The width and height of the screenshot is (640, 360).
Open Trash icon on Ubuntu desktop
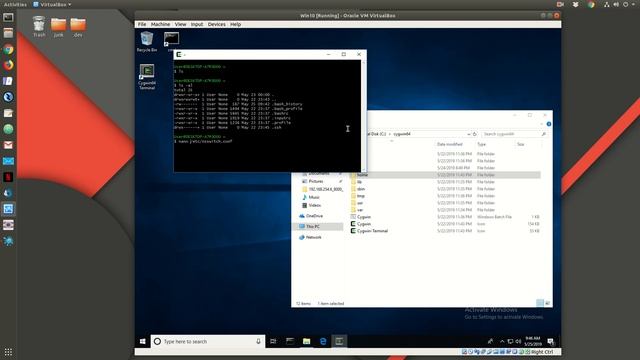pos(39,27)
